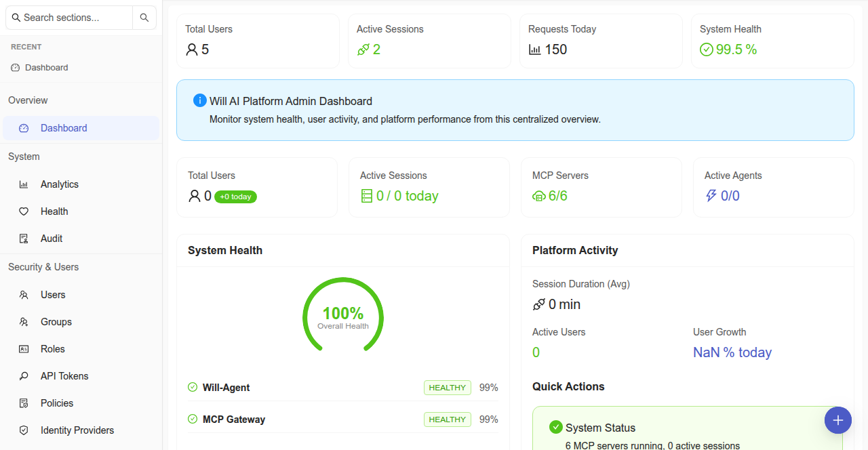Click the API Tokens key icon
Image resolution: width=868 pixels, height=450 pixels.
coord(24,376)
